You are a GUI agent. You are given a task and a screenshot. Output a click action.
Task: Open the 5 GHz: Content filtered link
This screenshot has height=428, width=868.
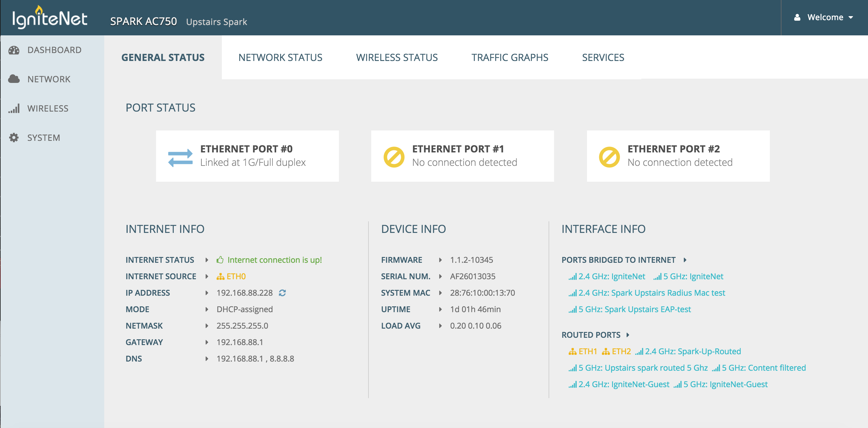pos(763,368)
